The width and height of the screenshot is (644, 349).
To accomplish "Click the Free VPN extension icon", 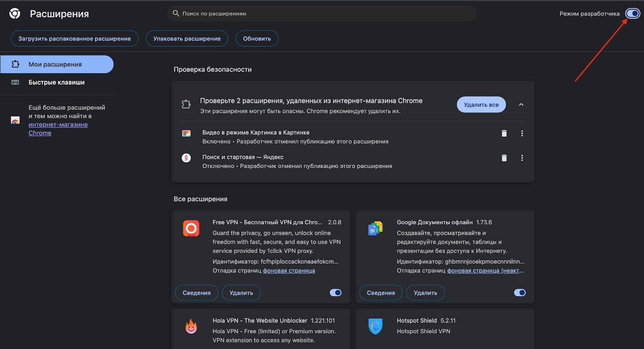I will (x=191, y=228).
